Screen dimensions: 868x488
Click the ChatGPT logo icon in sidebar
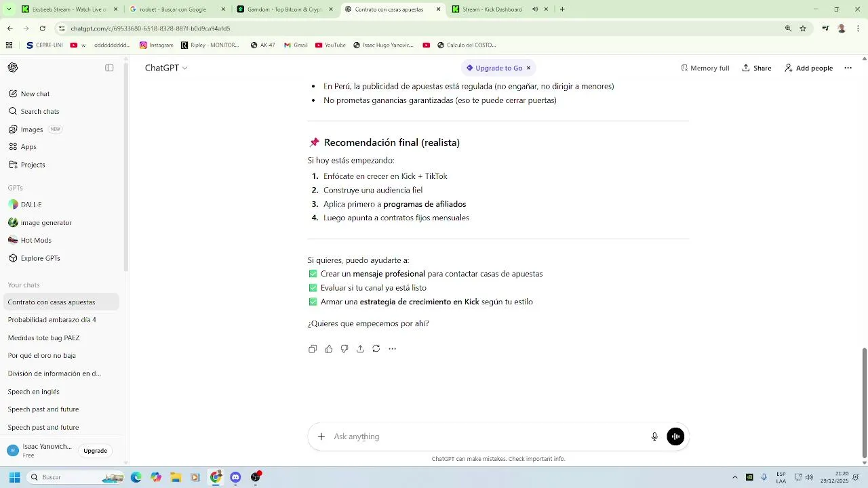pyautogui.click(x=13, y=68)
